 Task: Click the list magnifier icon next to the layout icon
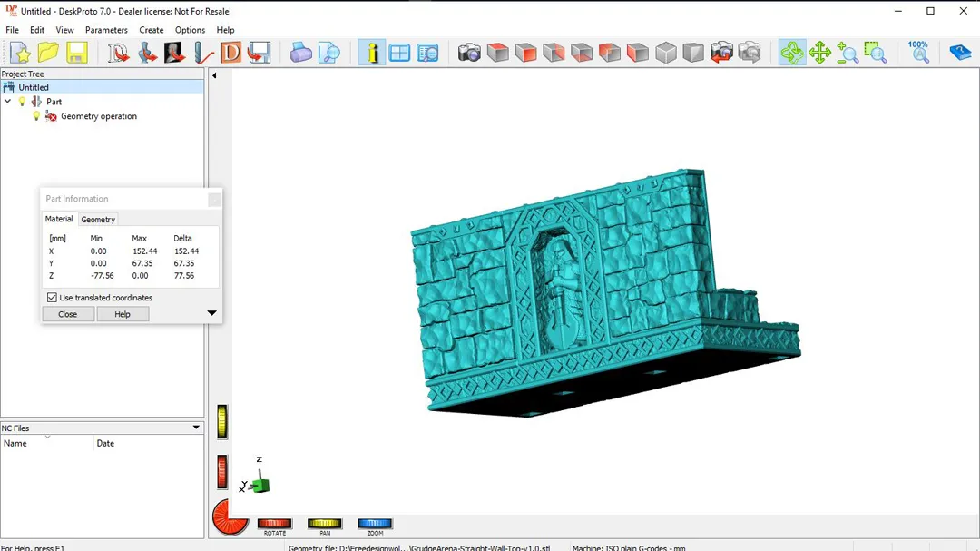(427, 54)
